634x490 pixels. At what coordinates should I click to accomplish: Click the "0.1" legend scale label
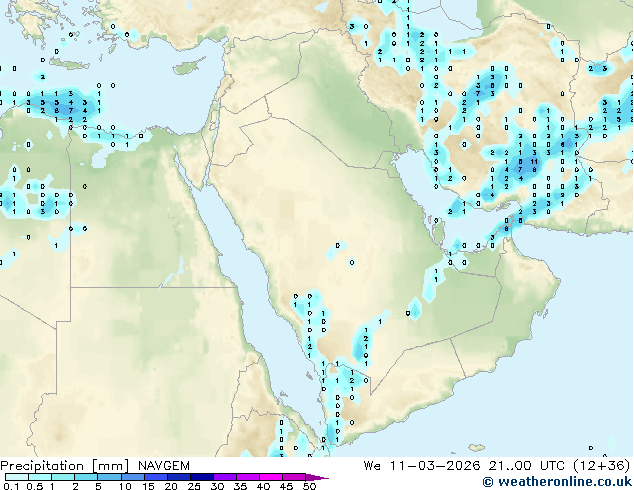click(11, 486)
